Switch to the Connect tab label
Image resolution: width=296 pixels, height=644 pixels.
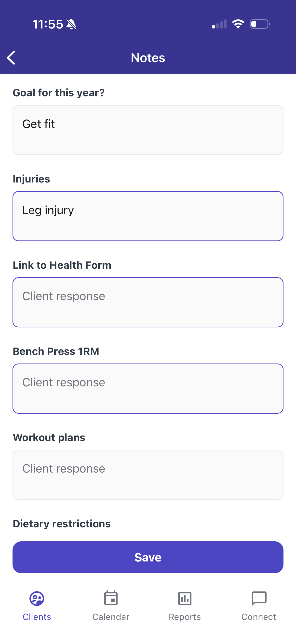[x=259, y=617]
